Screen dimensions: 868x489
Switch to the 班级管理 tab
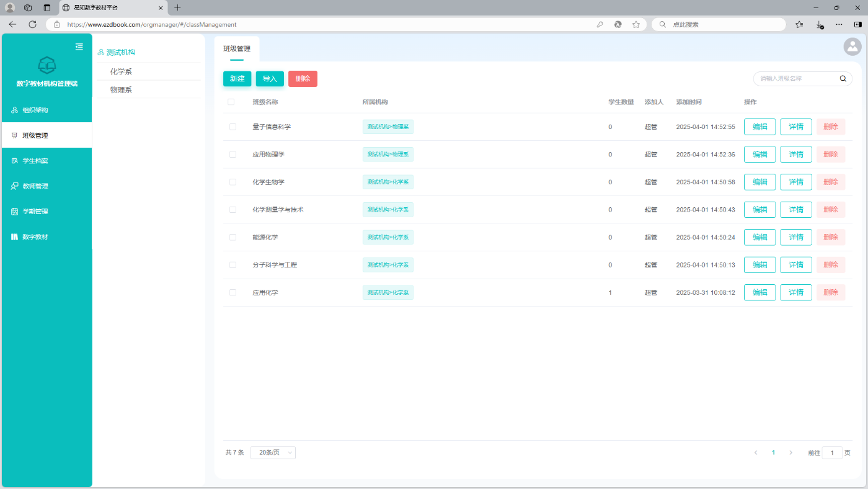coord(237,48)
